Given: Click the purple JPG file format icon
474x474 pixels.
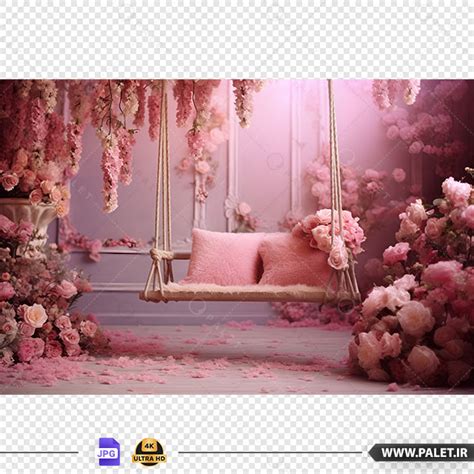Looking at the screenshot, I should 108,452.
